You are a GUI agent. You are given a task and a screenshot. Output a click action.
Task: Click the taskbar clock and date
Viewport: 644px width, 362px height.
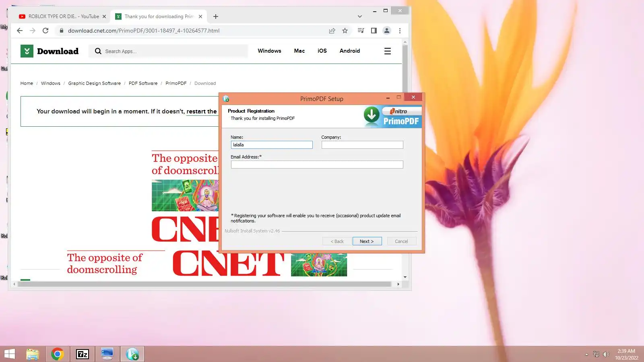pos(627,354)
